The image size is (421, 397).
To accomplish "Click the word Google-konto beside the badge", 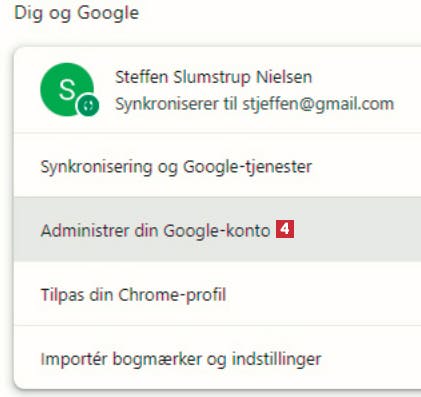I will point(217,230).
